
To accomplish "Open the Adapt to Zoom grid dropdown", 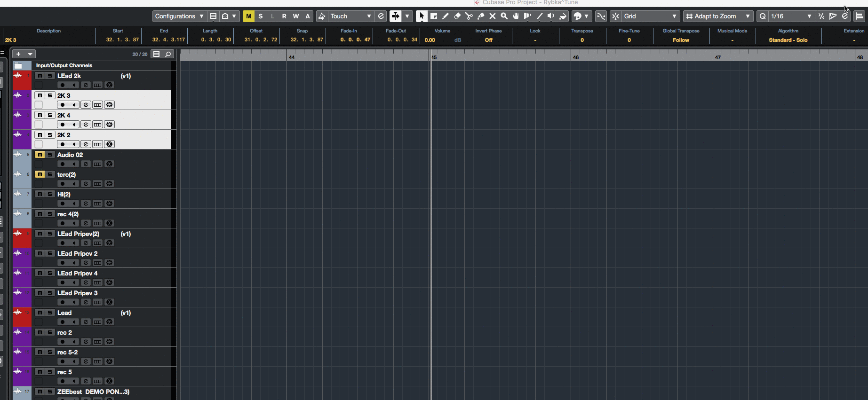I will pos(718,16).
